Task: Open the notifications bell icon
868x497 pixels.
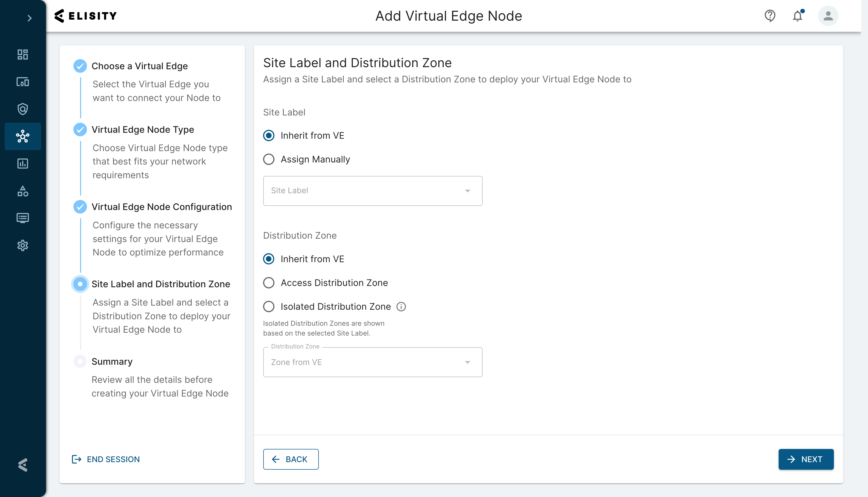Action: (x=797, y=16)
